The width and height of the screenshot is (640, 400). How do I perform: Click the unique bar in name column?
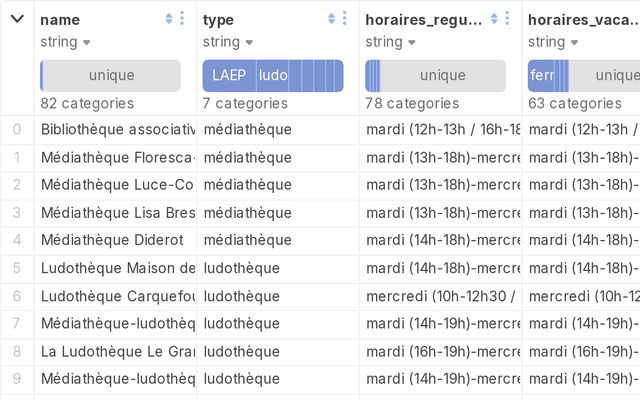112,76
